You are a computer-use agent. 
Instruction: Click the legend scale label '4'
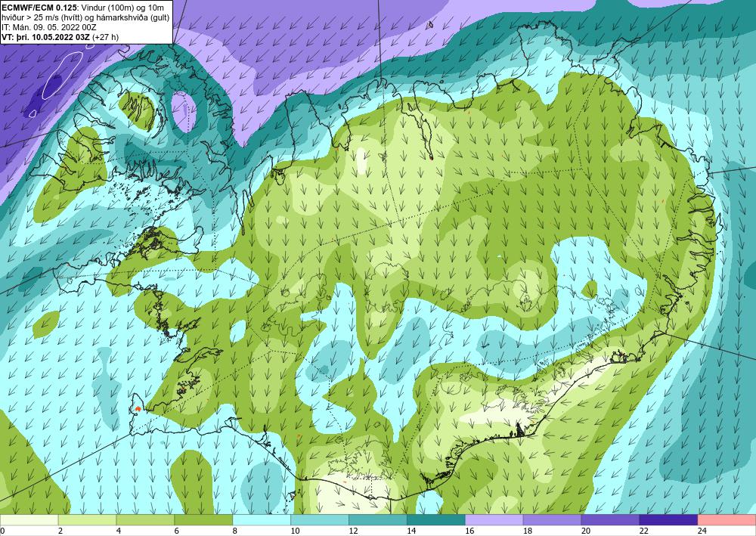tap(119, 531)
